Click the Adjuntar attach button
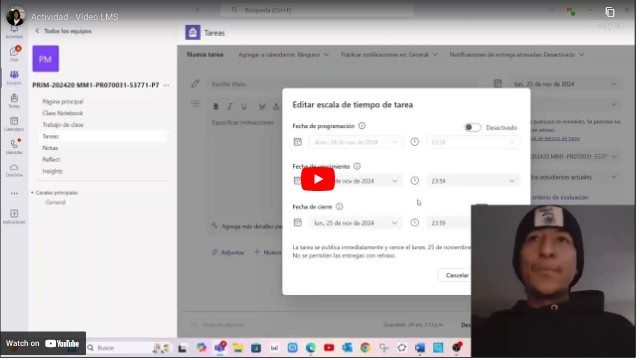The width and height of the screenshot is (640, 360). 228,252
